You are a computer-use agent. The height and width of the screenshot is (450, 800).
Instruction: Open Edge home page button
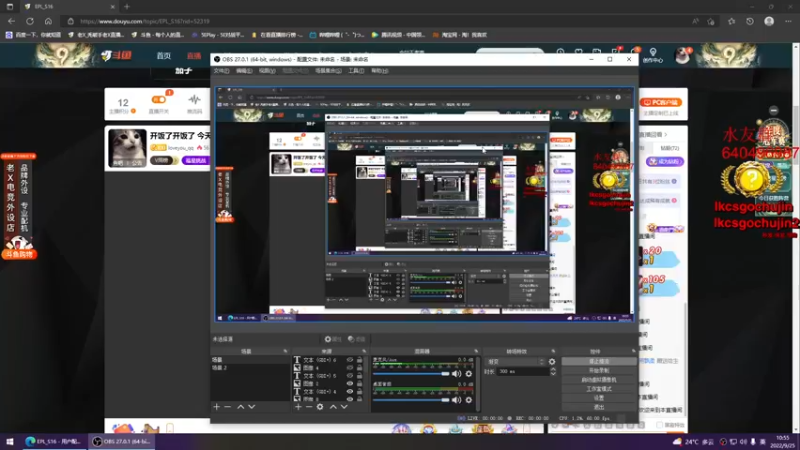coord(48,21)
